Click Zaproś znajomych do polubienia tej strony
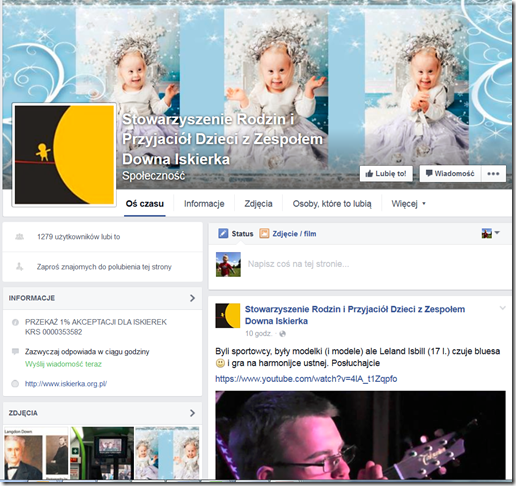The height and width of the screenshot is (486, 516). (104, 267)
